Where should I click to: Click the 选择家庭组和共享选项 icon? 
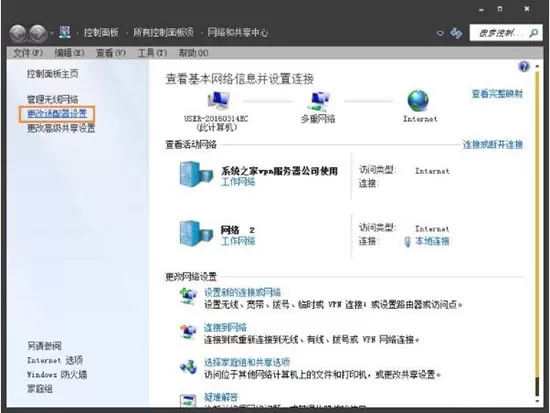(188, 367)
